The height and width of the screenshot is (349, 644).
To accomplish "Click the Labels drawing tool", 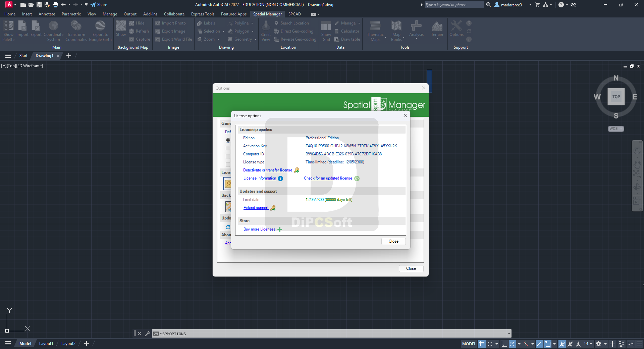I will [x=206, y=23].
